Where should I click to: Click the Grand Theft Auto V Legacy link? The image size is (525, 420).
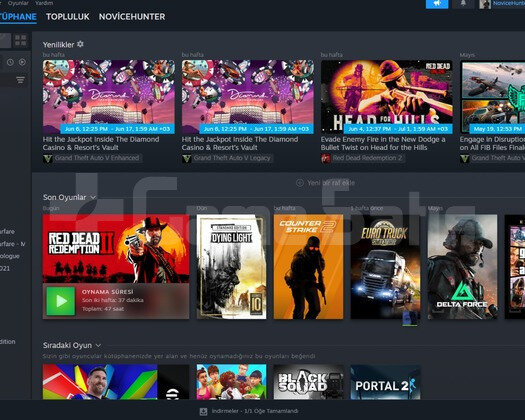pos(232,158)
